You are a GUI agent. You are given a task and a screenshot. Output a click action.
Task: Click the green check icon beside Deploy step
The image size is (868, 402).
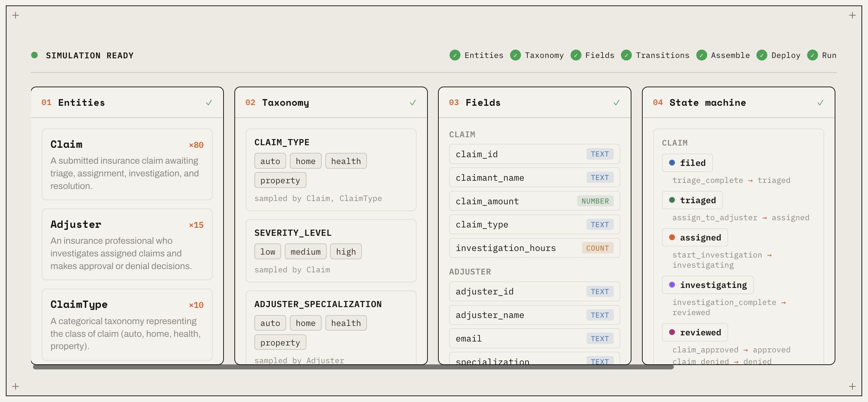[x=761, y=55]
